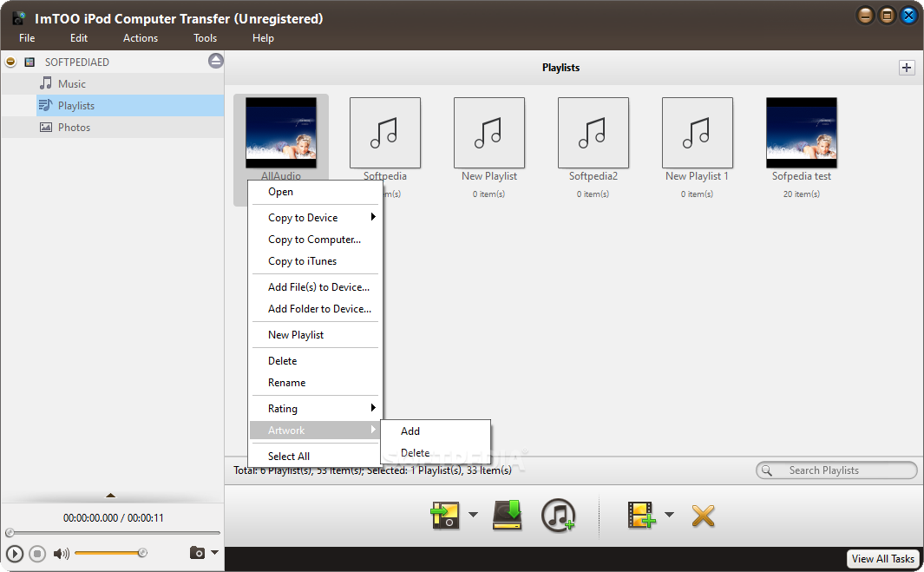Mute audio with the speaker icon

61,554
